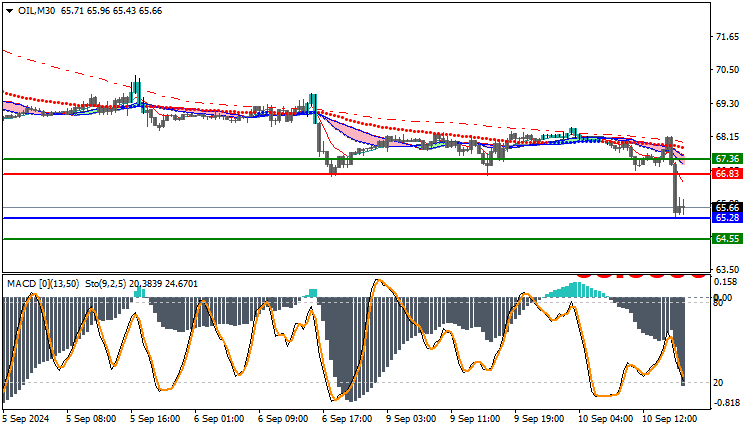This screenshot has height=430, width=750.
Task: Click the 5 Sep 08:00 time label
Action: 91,419
